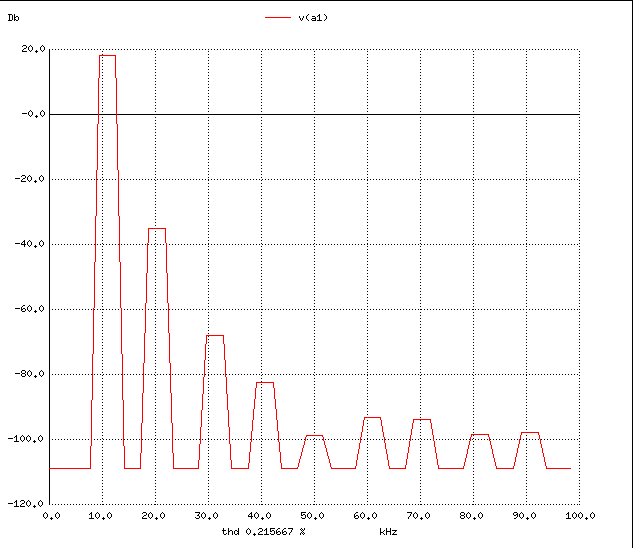Image resolution: width=634 pixels, height=548 pixels.
Task: Select the peak near 80 kHz
Action: [x=480, y=435]
